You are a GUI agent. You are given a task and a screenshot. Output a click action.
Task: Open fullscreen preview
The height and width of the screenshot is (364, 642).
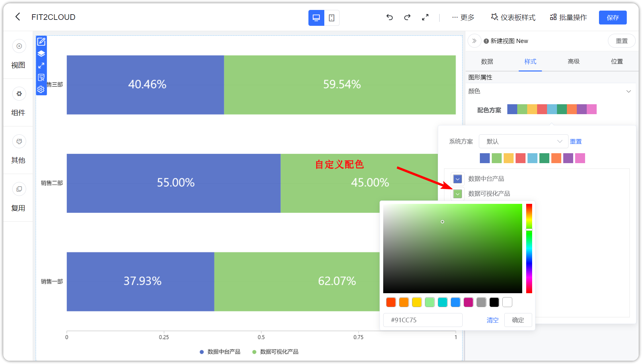[425, 17]
